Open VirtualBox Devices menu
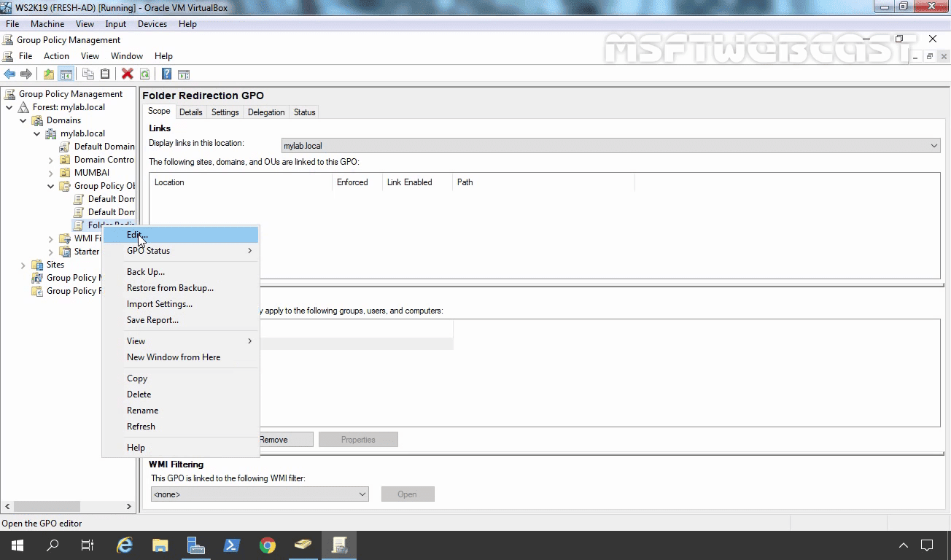The image size is (951, 560). (152, 24)
